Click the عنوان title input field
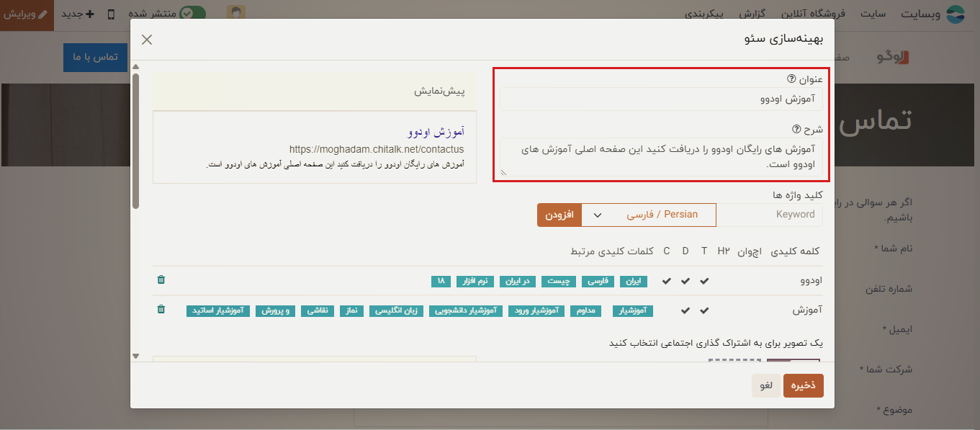Viewport: 980px width, 430px height. 661,99
